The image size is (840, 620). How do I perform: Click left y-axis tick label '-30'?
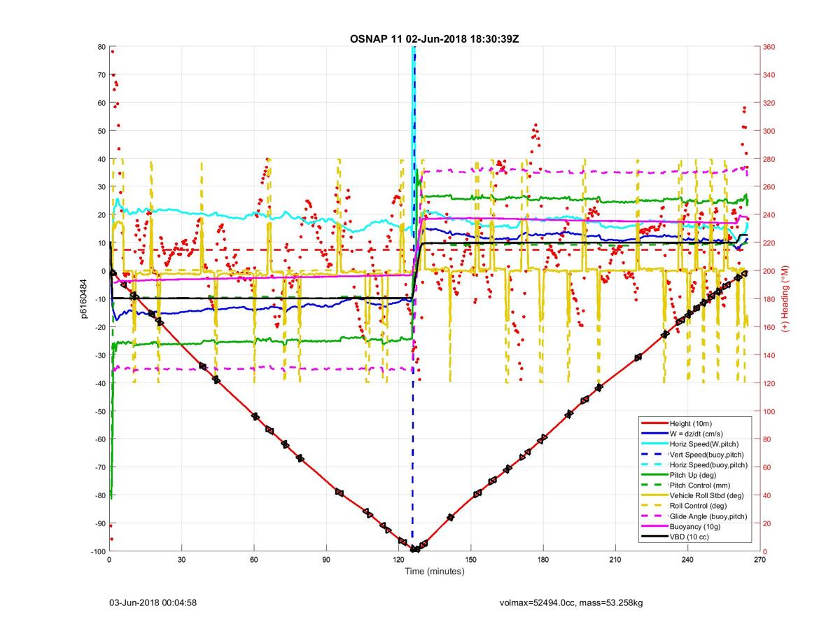pyautogui.click(x=100, y=355)
